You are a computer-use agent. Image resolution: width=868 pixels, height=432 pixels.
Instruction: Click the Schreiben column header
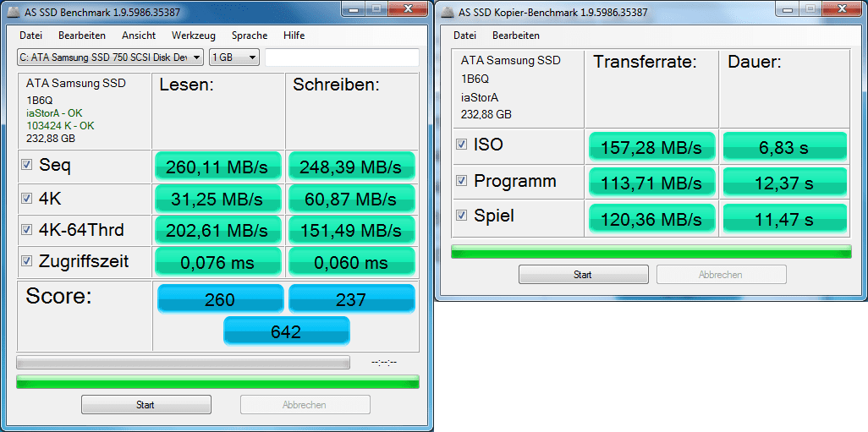click(x=336, y=85)
